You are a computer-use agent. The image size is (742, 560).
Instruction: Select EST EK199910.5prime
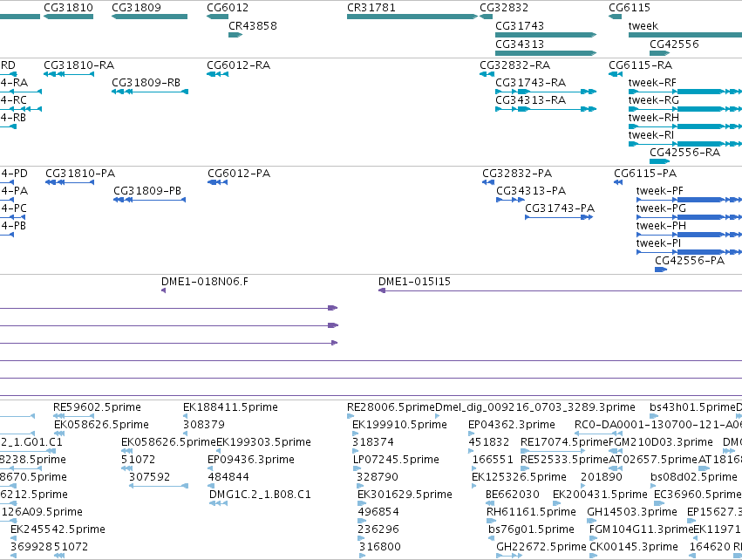399,425
